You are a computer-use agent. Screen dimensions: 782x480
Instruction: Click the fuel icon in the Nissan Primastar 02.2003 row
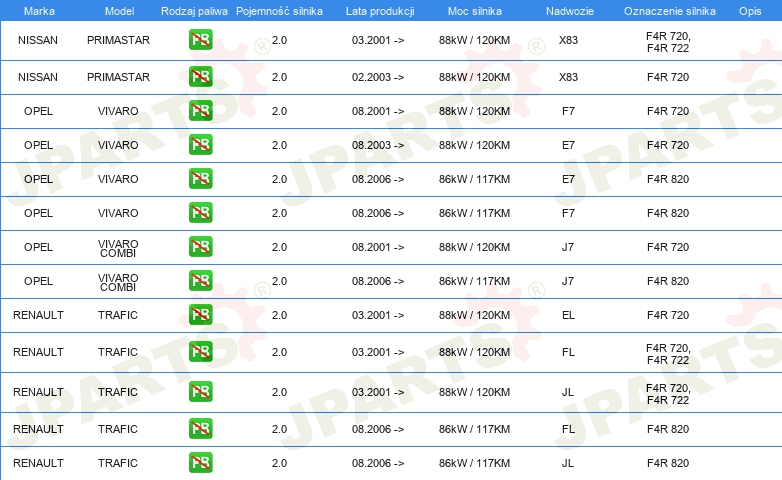(200, 77)
